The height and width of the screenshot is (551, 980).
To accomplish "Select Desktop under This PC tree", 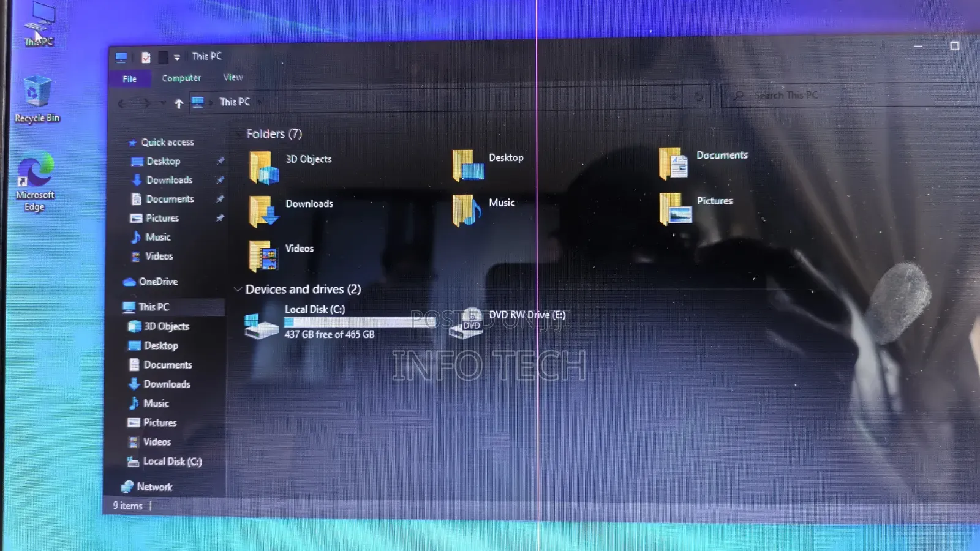I will [153, 345].
